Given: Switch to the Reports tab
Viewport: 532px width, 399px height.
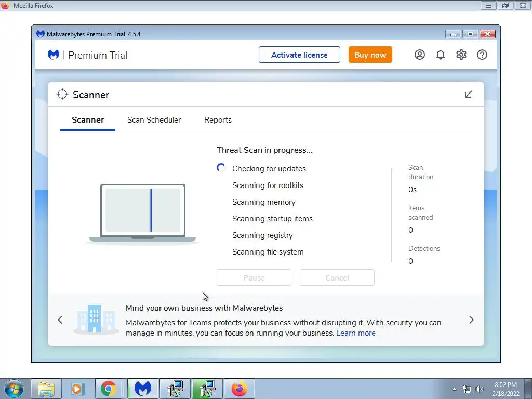Looking at the screenshot, I should tap(218, 120).
